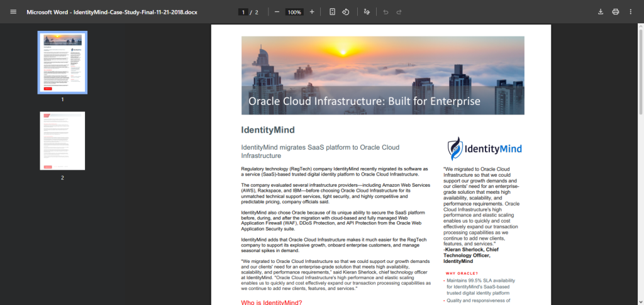Viewport: 644px width, 305px height.
Task: Redo the annotation action
Action: coord(399,12)
